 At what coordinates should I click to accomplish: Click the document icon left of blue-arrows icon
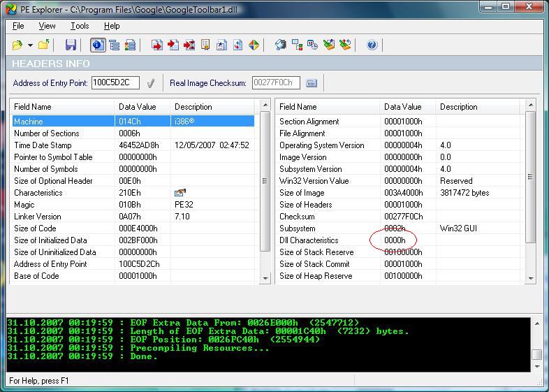click(221, 45)
